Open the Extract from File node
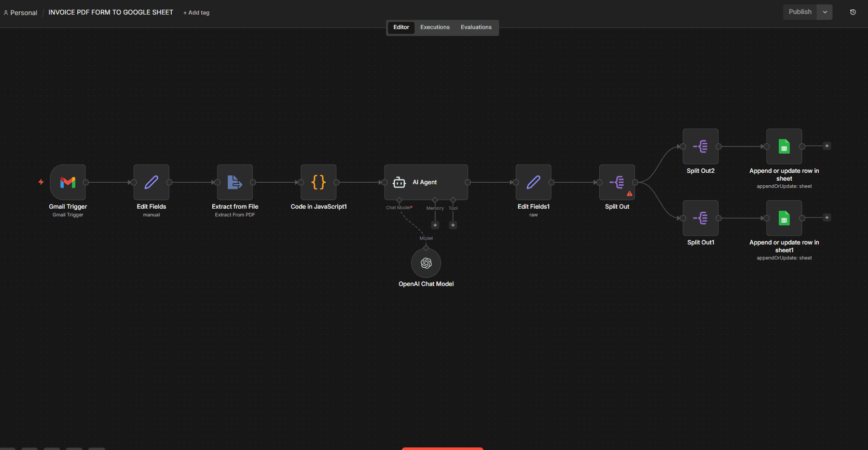Screen dimensions: 868x450 235,182
